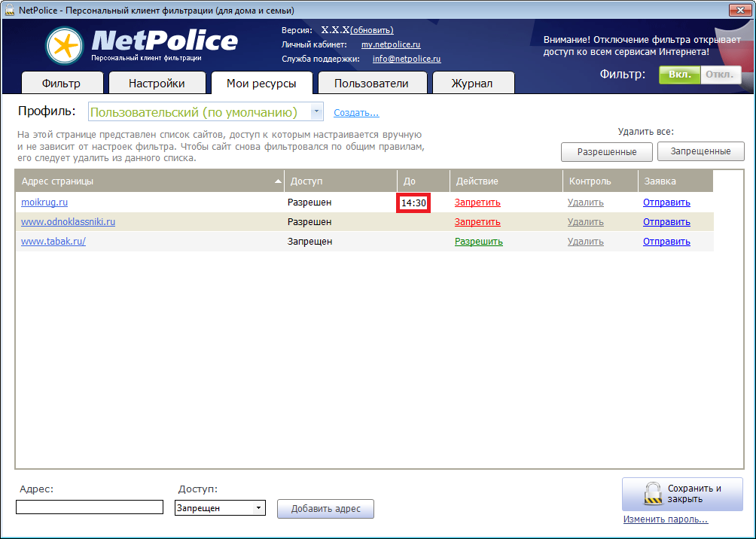The height and width of the screenshot is (539, 756).
Task: Delete all blocked sites with Запрещенные button
Action: 700,151
